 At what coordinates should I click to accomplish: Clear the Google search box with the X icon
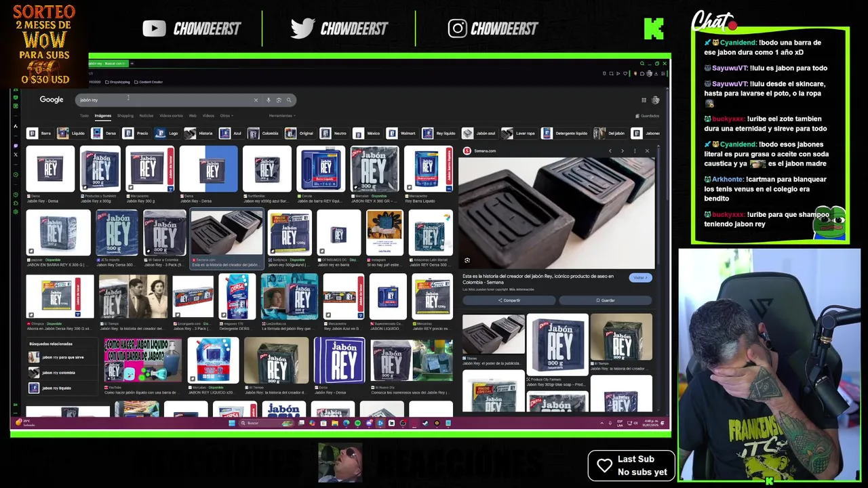coord(256,100)
